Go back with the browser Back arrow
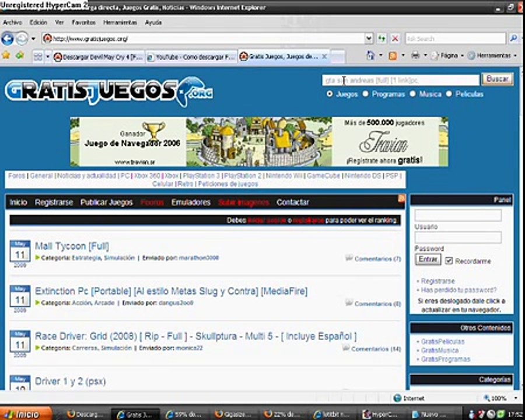Image resolution: width=525 pixels, height=420 pixels. (x=8, y=39)
